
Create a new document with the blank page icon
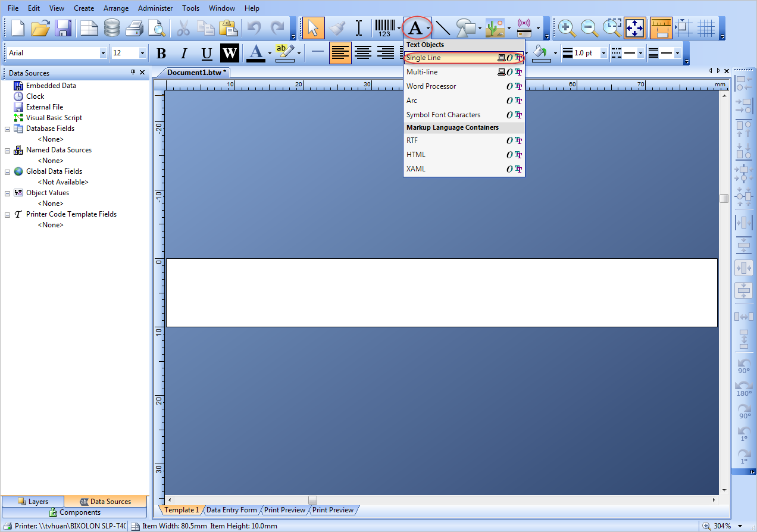[18, 28]
